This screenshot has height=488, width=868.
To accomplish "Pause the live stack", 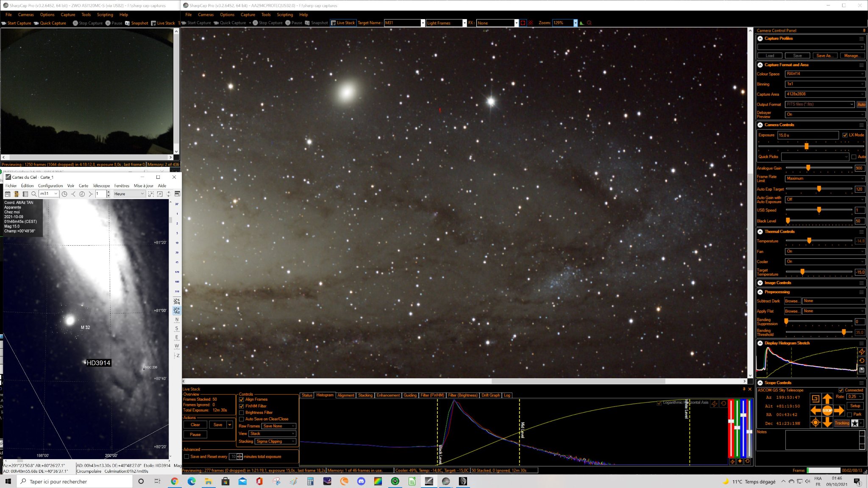I will [x=195, y=435].
